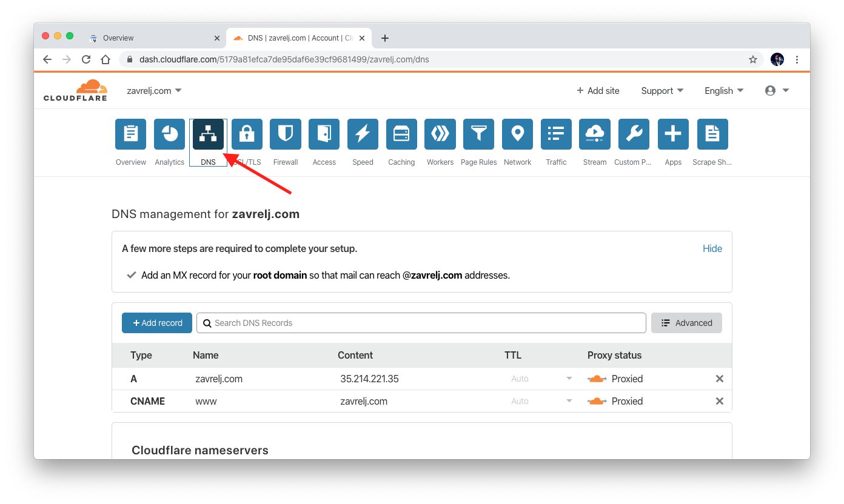Image resolution: width=844 pixels, height=504 pixels.
Task: Open the Chrome profile avatar
Action: point(777,59)
